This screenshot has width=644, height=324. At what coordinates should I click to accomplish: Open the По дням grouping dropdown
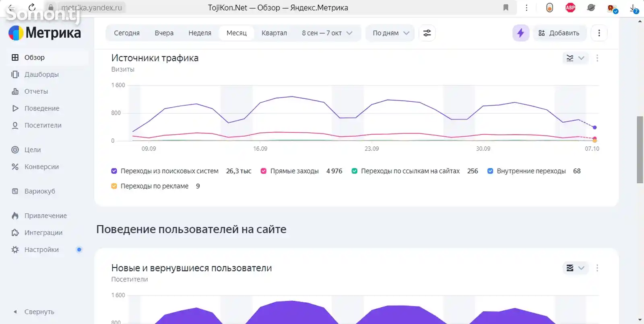pos(390,33)
